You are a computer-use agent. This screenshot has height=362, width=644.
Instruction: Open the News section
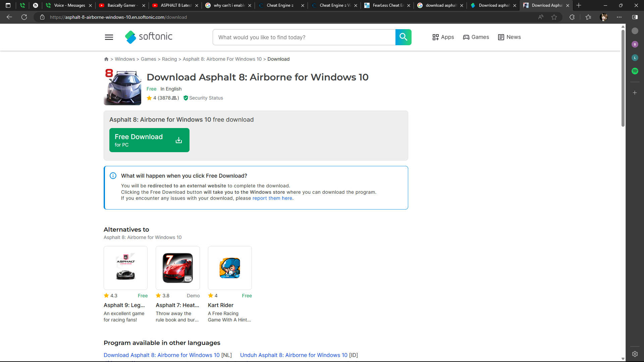pos(509,37)
